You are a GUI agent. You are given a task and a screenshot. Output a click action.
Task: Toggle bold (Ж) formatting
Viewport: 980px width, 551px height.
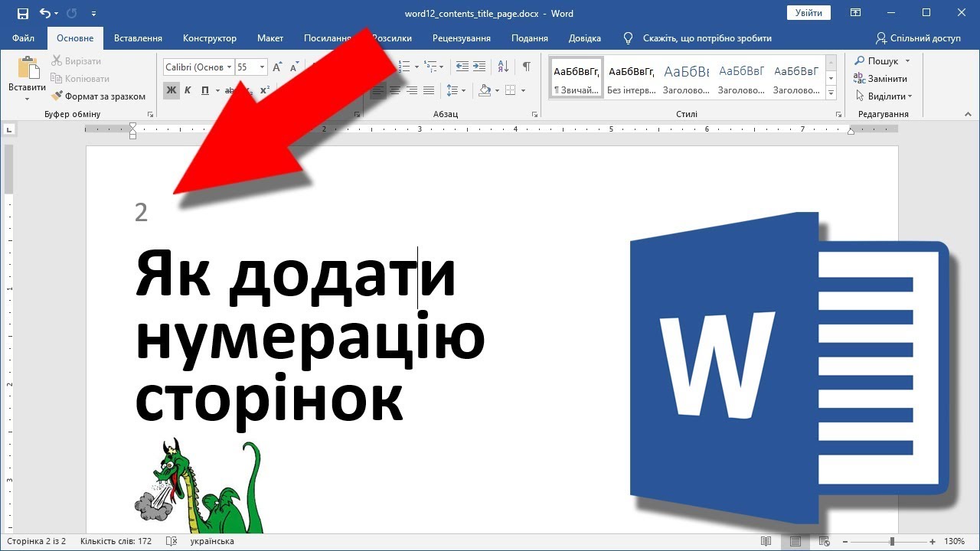[171, 90]
